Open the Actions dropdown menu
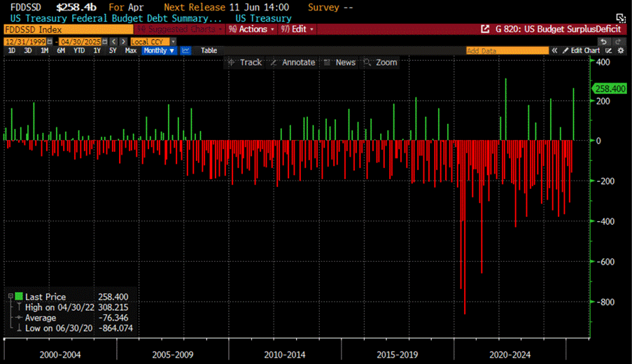The height and width of the screenshot is (364, 632). pyautogui.click(x=251, y=29)
